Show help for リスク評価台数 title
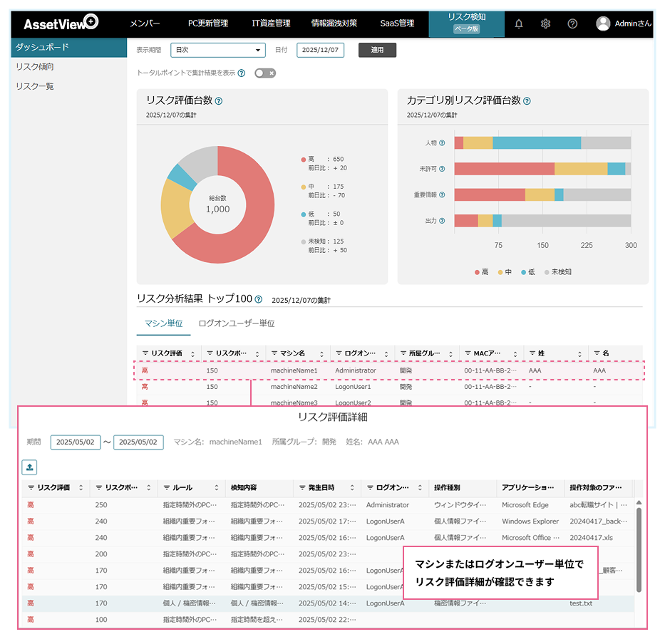Viewport: 665px width, 644px height. 219,101
